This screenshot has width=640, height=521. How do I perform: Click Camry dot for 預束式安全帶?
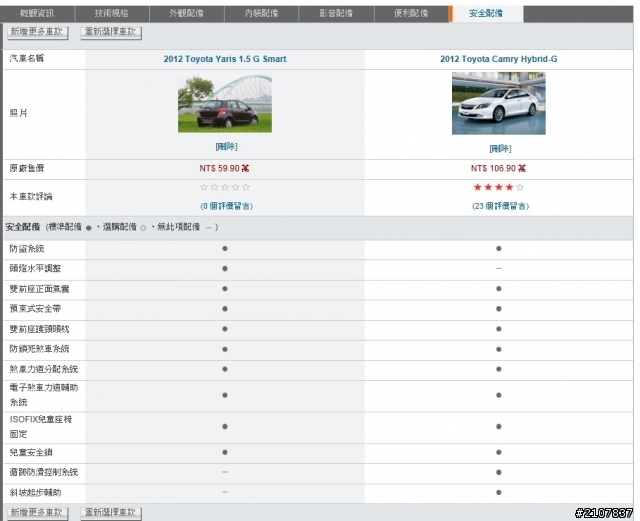pos(498,309)
